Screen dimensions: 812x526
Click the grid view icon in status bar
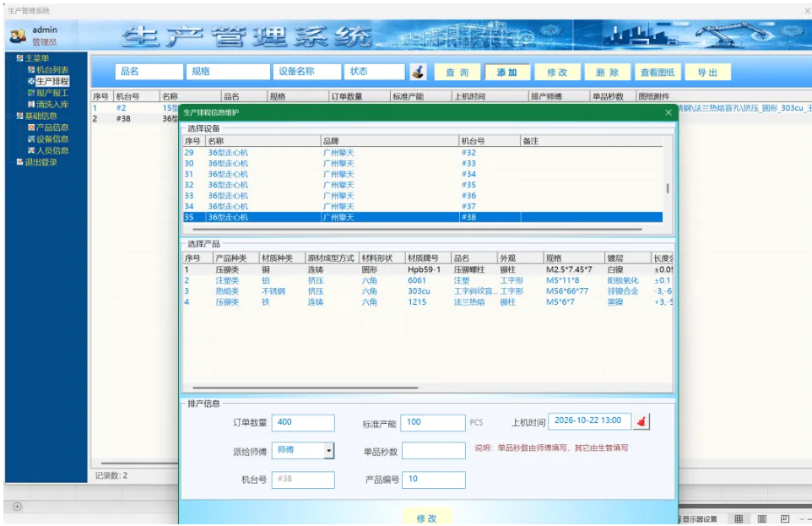(x=739, y=518)
